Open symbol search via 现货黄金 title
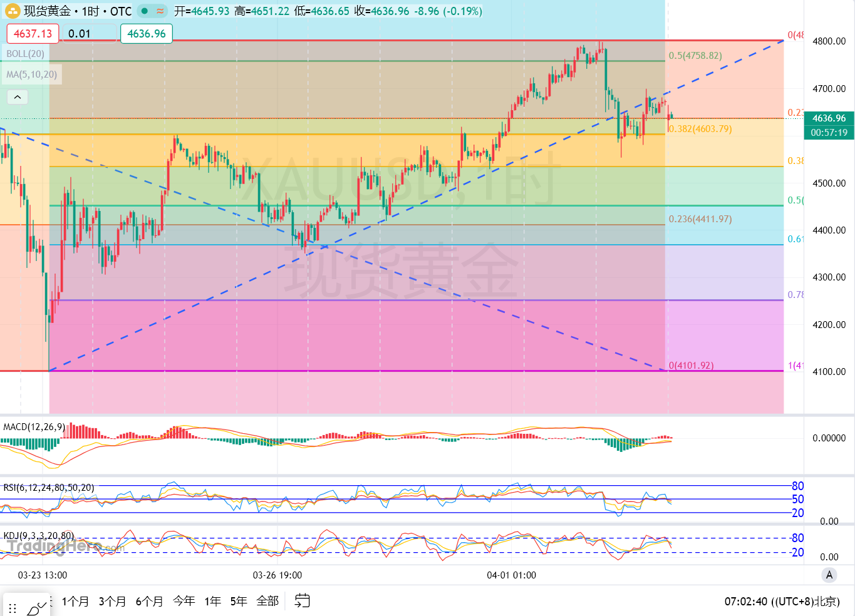The width and height of the screenshot is (855, 616). click(x=48, y=11)
